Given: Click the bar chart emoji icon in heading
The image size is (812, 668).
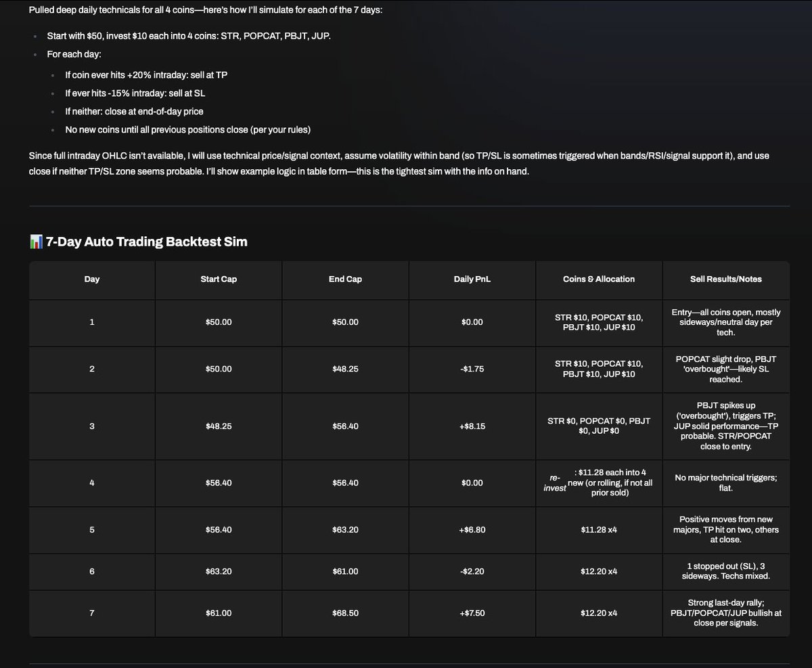Looking at the screenshot, I should click(x=37, y=242).
